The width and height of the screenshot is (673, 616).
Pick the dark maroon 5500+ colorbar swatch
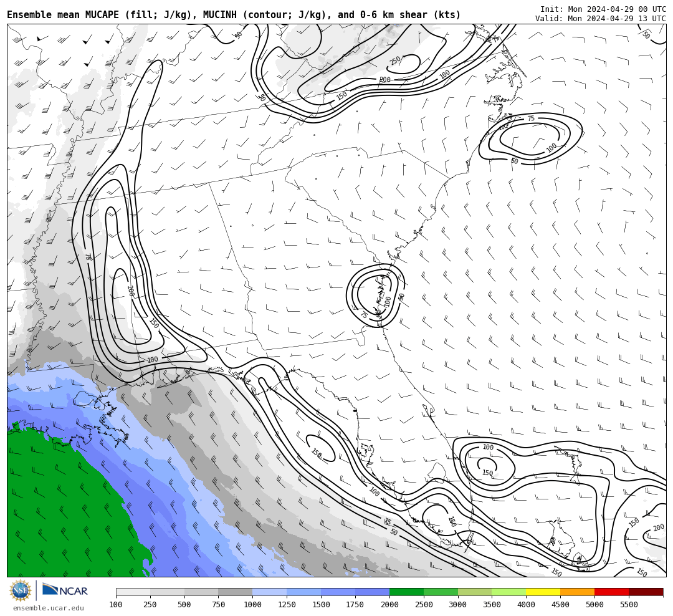point(646,592)
